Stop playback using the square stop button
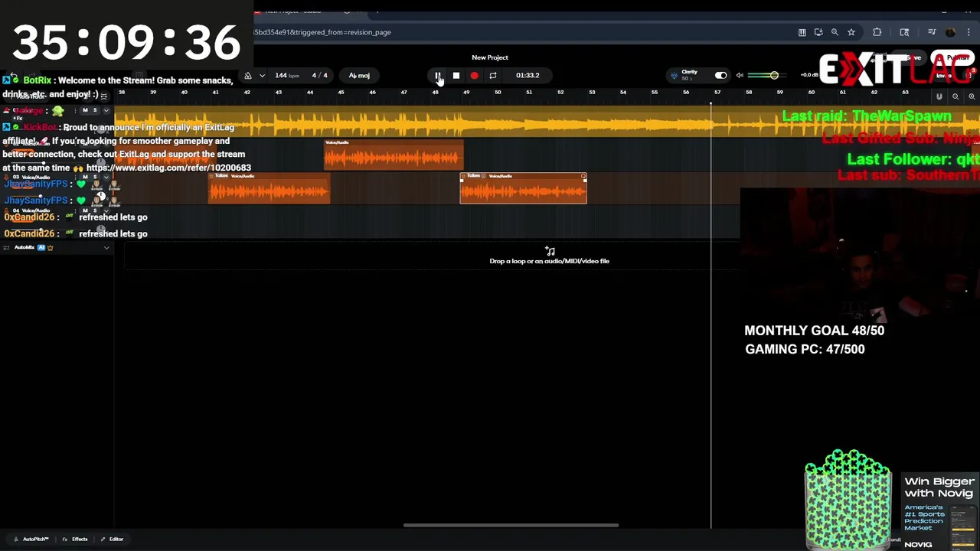Screen dimensions: 980x551 (456, 75)
